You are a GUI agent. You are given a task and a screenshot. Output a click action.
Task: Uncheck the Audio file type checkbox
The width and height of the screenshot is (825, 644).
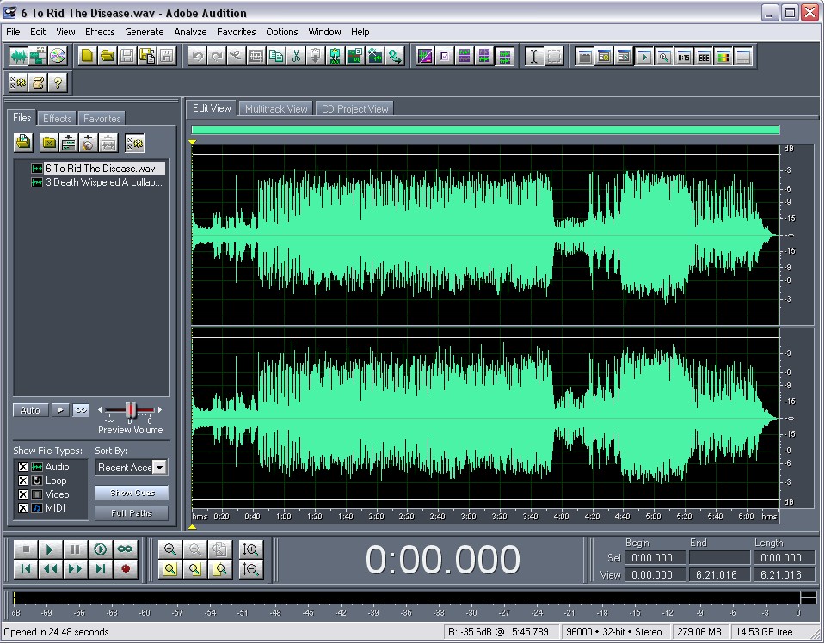click(23, 467)
